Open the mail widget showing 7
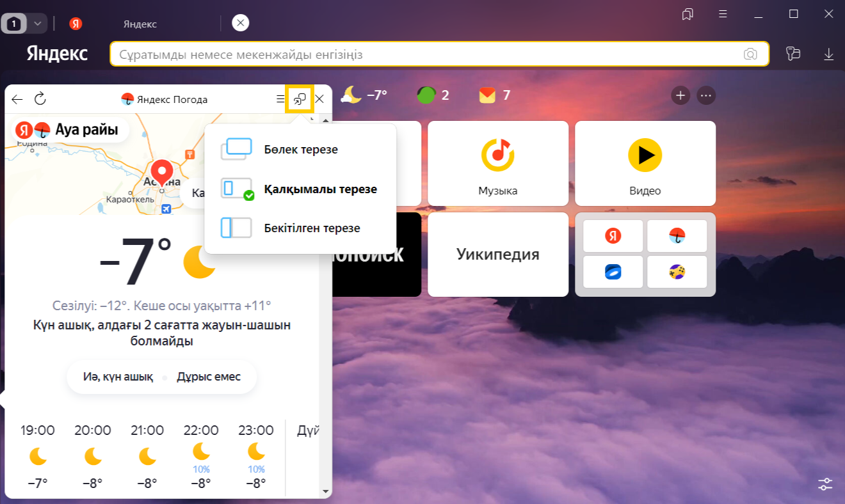The height and width of the screenshot is (504, 845). 495,95
